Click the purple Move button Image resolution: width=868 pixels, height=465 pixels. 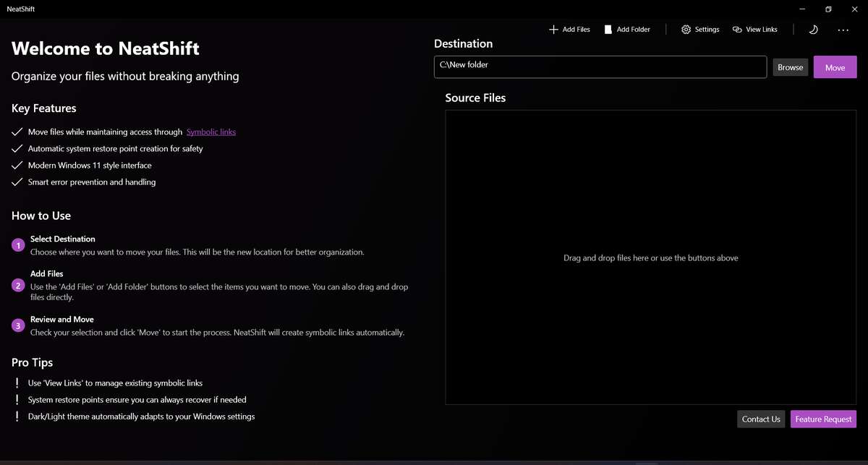(x=835, y=67)
